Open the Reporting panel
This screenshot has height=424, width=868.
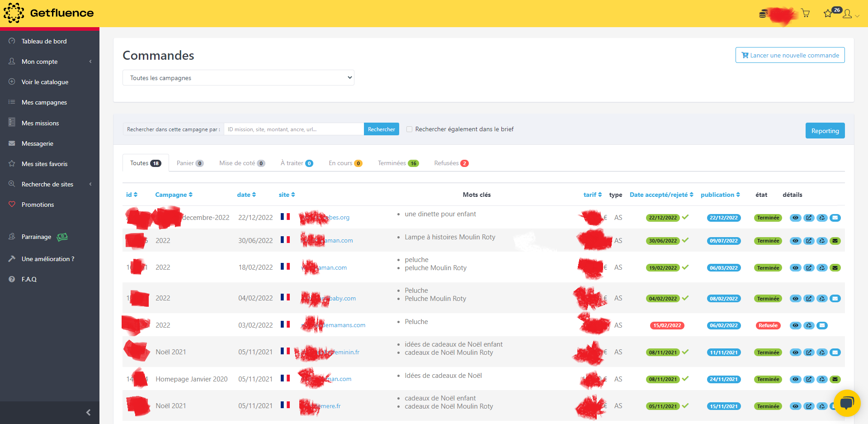(825, 130)
